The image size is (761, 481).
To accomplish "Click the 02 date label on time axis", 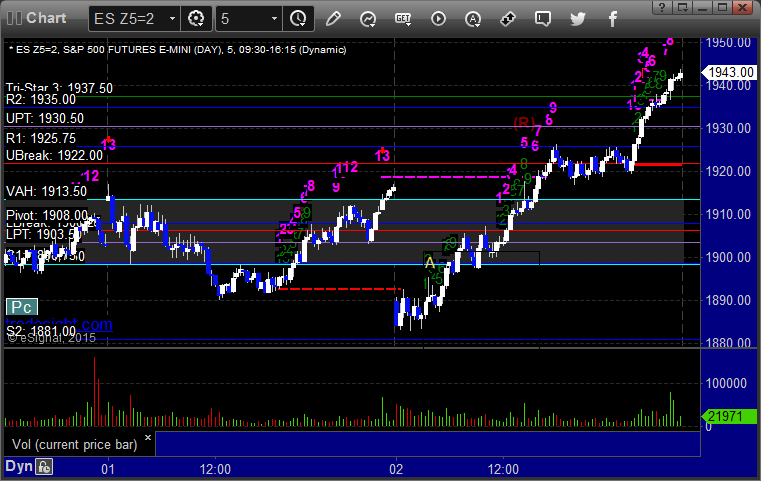I will click(396, 469).
